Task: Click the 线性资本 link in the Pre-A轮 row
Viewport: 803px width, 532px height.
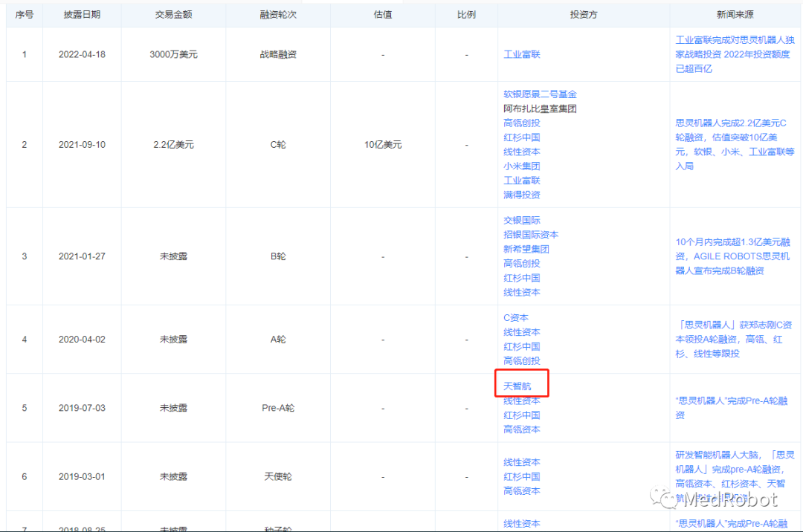Action: coord(521,400)
